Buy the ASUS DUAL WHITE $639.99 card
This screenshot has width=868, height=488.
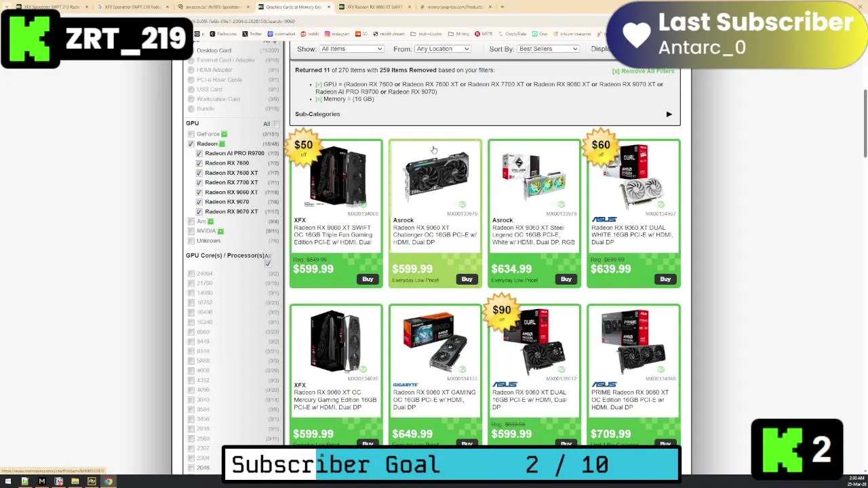click(x=665, y=279)
